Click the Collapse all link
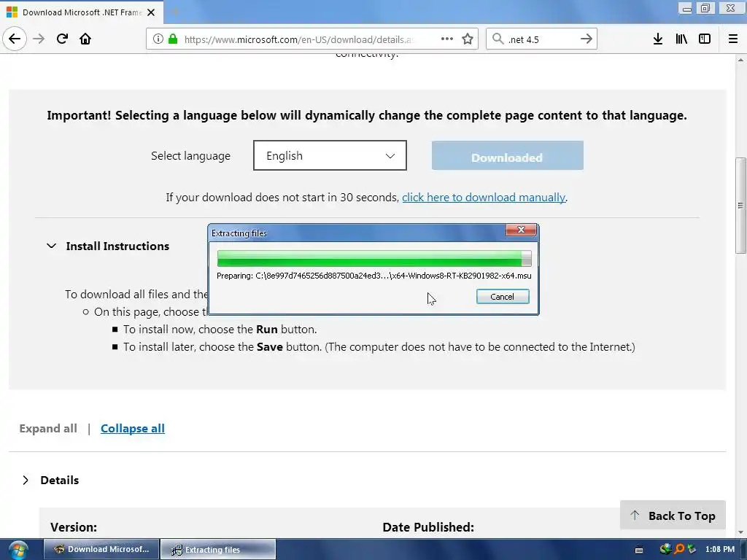Screen dimensions: 747x560 tap(133, 428)
